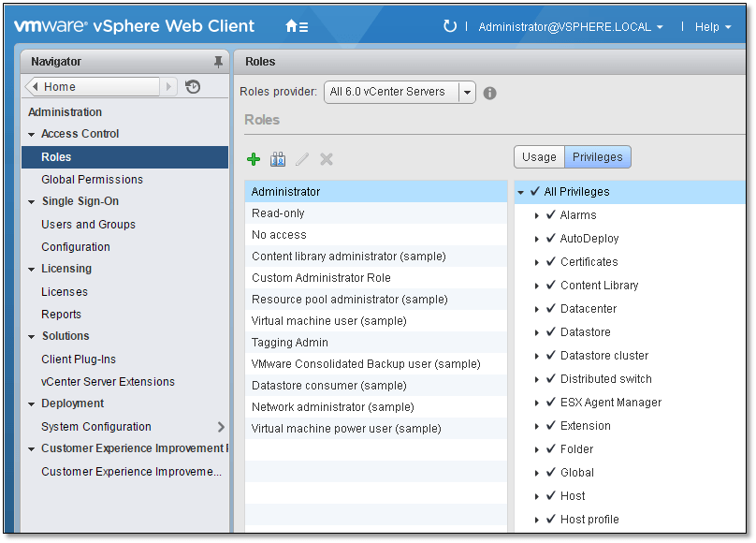The height and width of the screenshot is (543, 756).
Task: Open Global Permissions
Action: pyautogui.click(x=92, y=180)
